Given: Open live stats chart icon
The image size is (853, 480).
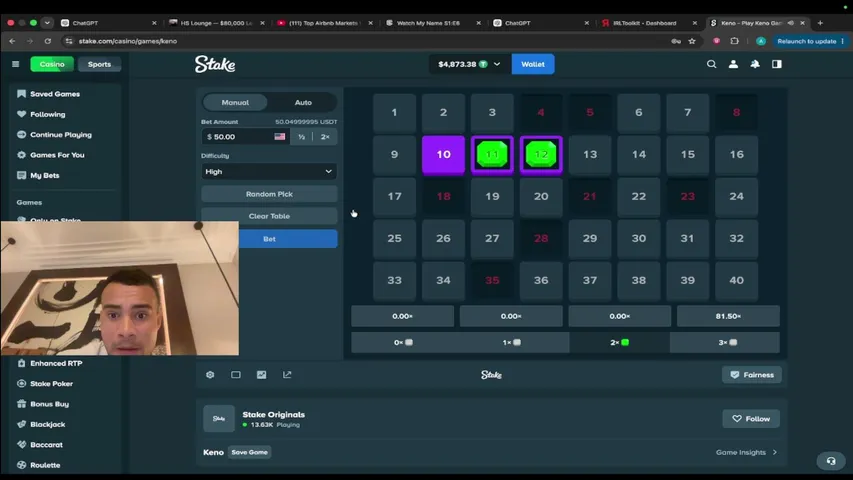Looking at the screenshot, I should (262, 374).
